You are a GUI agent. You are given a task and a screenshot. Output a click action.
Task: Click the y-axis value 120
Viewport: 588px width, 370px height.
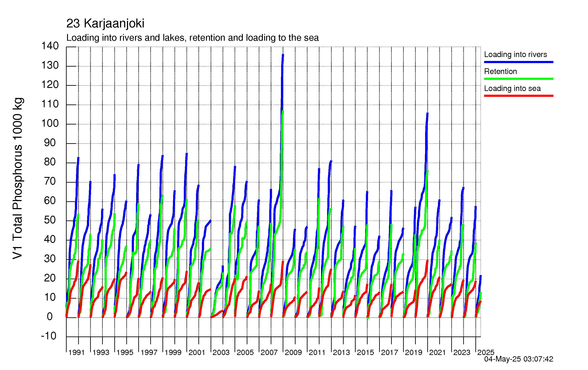coord(50,85)
